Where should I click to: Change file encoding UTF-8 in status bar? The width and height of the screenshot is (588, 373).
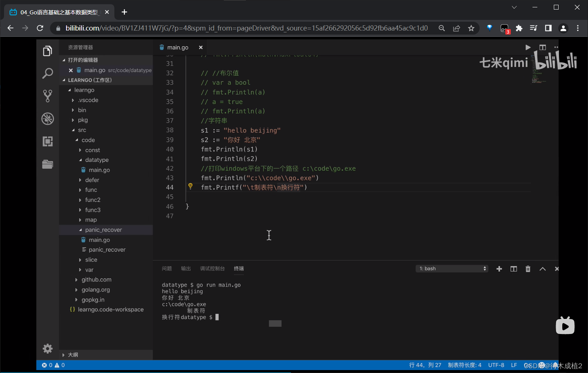pyautogui.click(x=496, y=365)
